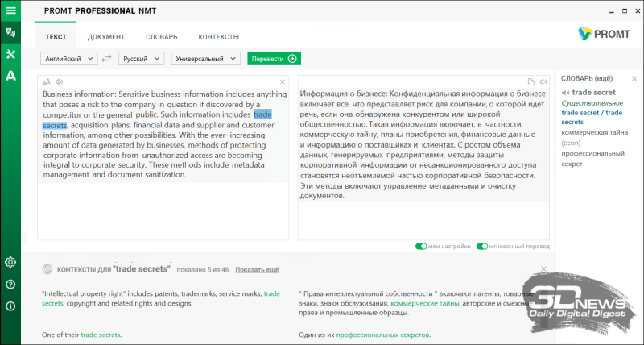The height and width of the screenshot is (345, 644).
Task: Disable the 'мгновенный перевод' switch
Action: tap(482, 246)
